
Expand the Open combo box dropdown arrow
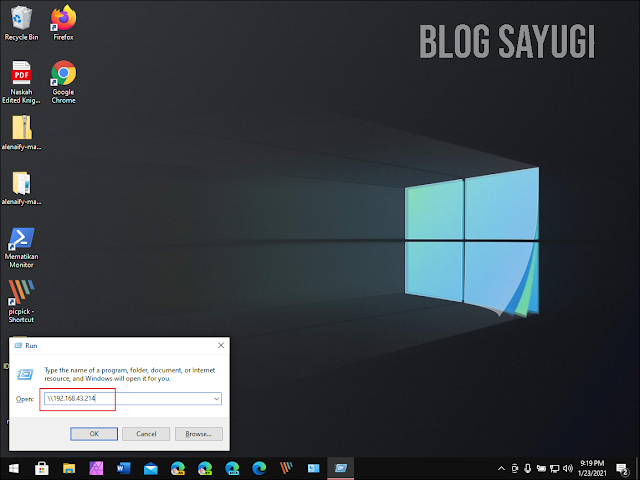[x=217, y=399]
